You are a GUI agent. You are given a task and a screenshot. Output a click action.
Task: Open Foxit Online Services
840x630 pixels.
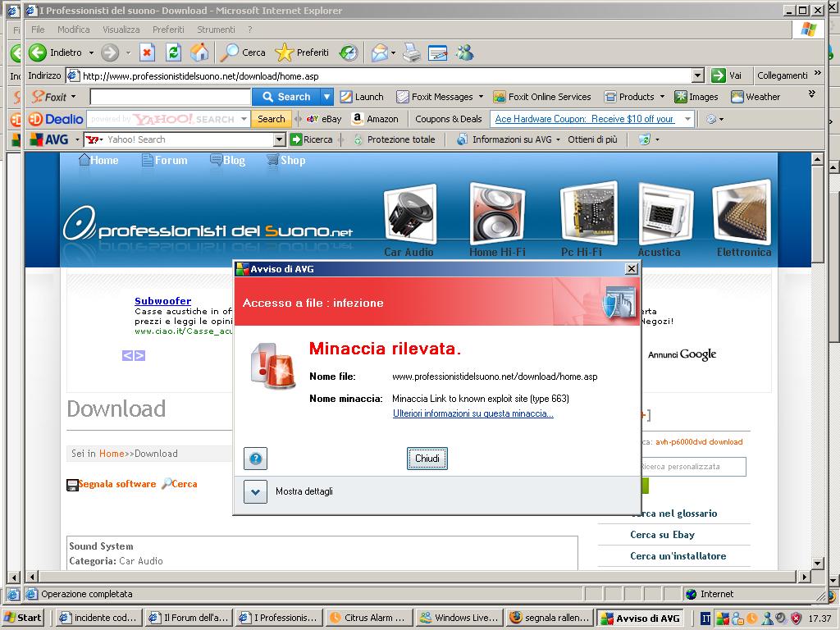[542, 97]
